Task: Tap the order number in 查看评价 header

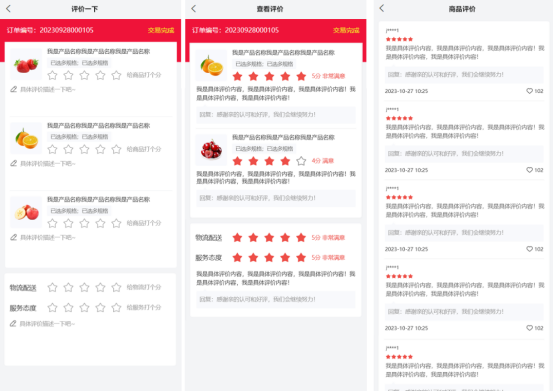Action: tap(235, 30)
